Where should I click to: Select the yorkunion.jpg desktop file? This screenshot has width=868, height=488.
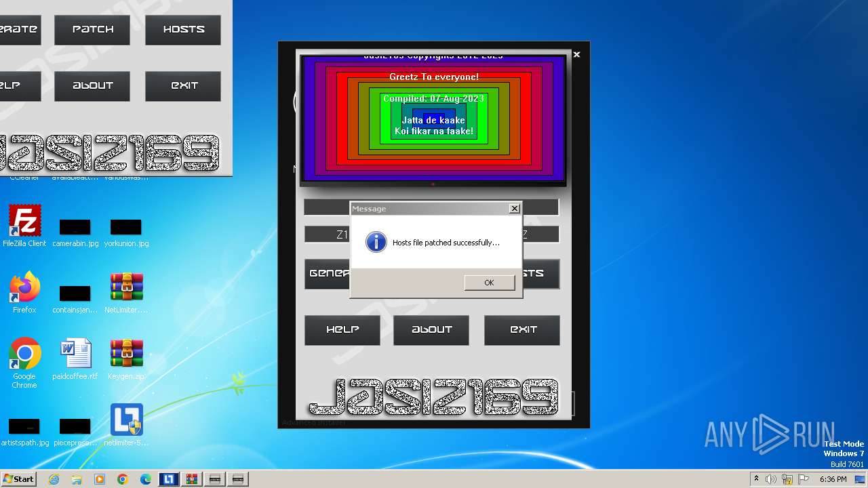pyautogui.click(x=126, y=232)
